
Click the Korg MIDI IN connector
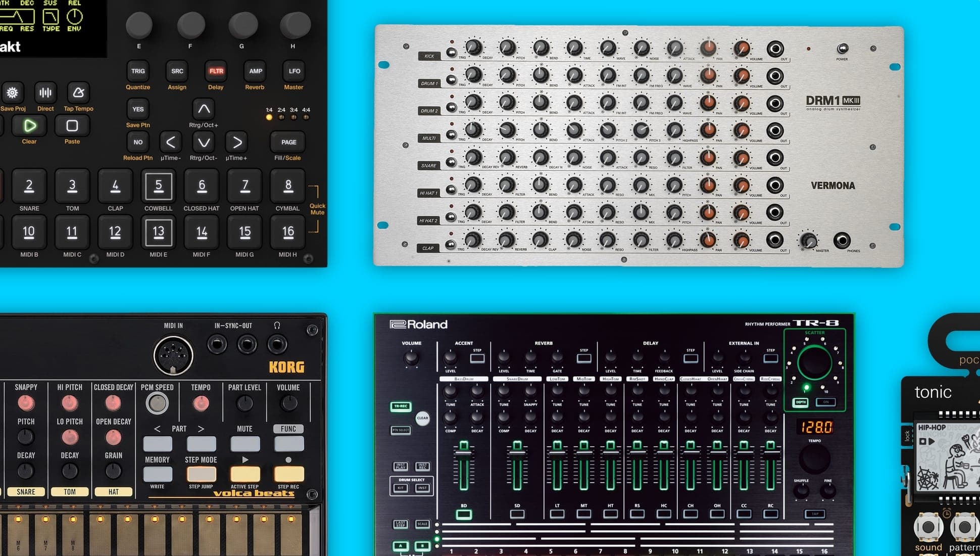[x=173, y=355]
